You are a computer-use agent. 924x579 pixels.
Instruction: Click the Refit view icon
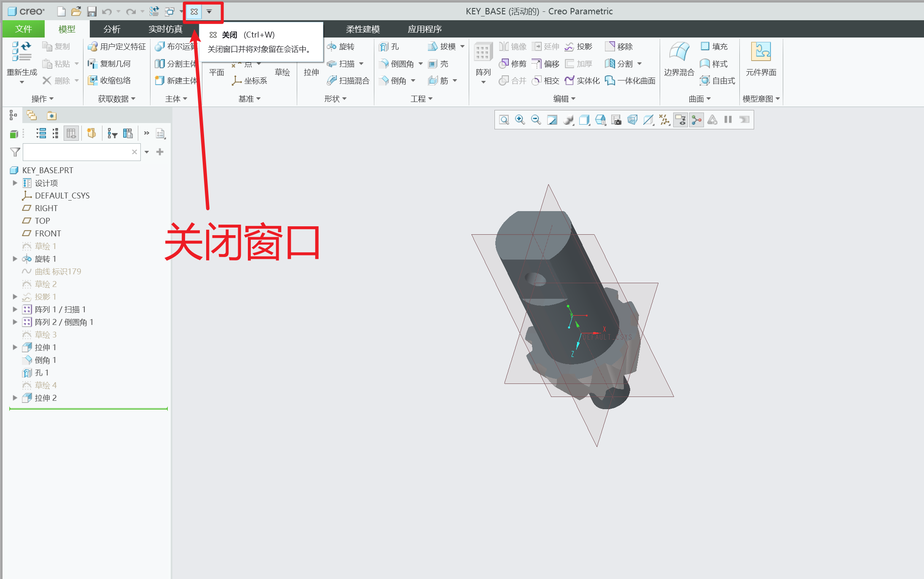point(504,120)
